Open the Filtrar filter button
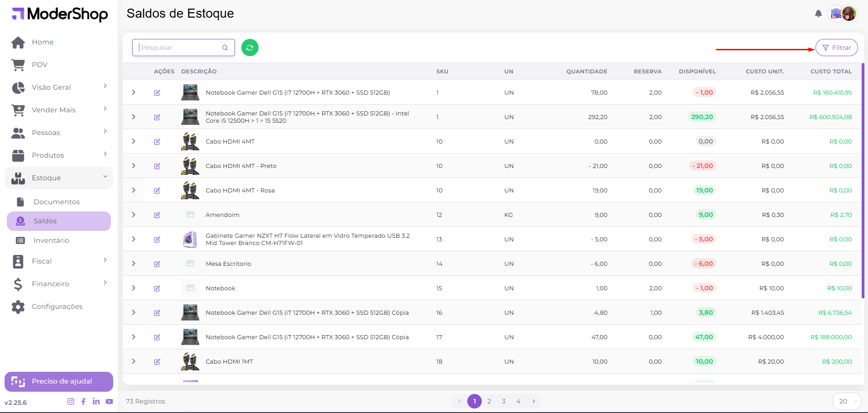This screenshot has width=868, height=413. coord(836,48)
